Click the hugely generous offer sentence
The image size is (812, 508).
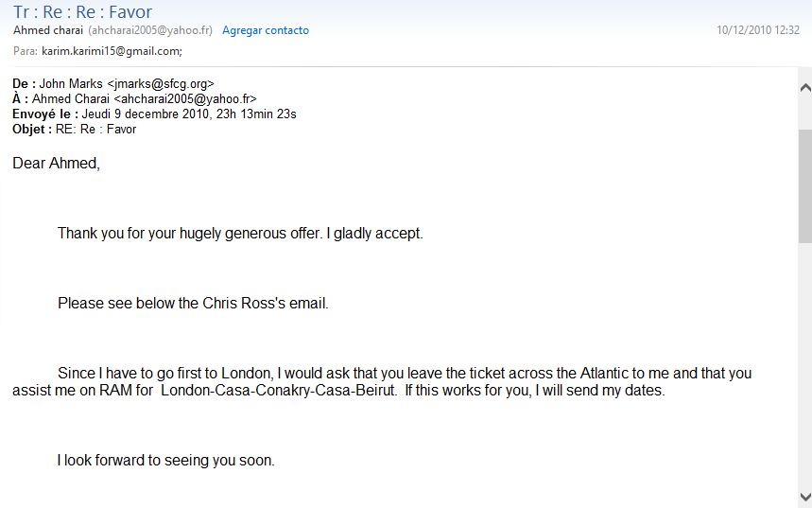(240, 234)
